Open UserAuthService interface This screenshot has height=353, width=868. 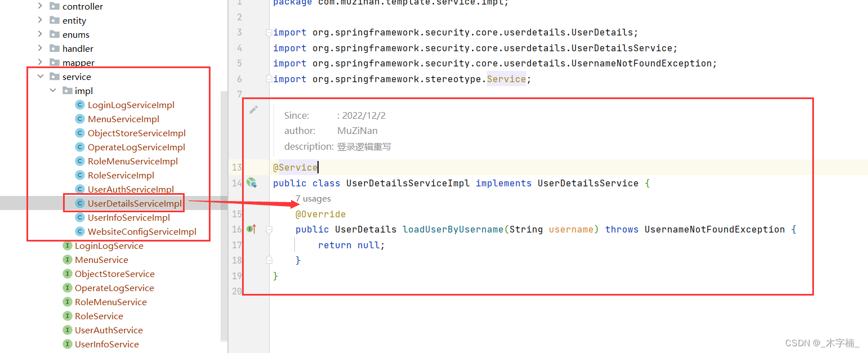point(109,330)
